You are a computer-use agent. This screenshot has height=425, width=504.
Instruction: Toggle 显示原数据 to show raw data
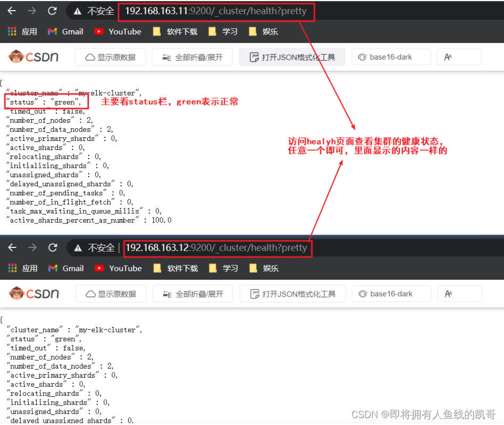click(110, 56)
